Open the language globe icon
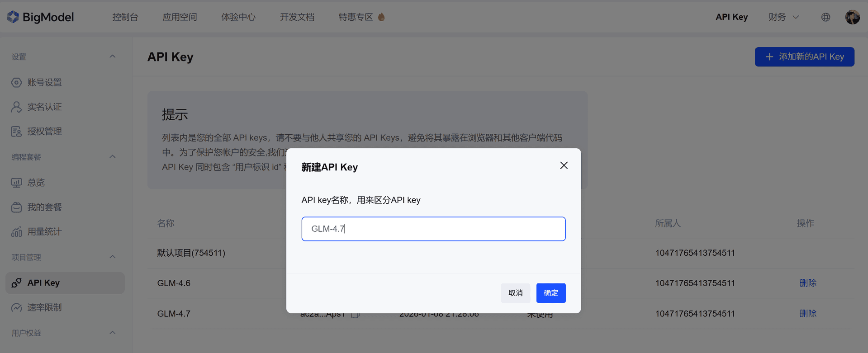 825,17
